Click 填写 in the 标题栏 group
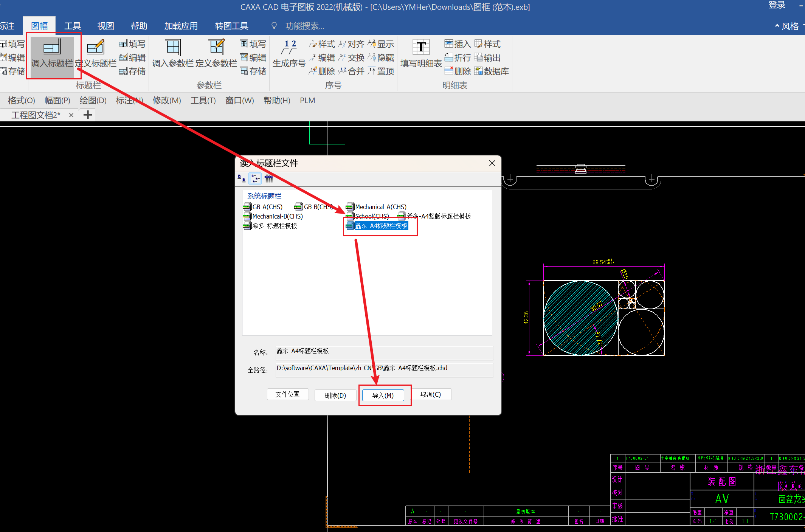Screen dimensions: 805x532 pyautogui.click(x=132, y=44)
